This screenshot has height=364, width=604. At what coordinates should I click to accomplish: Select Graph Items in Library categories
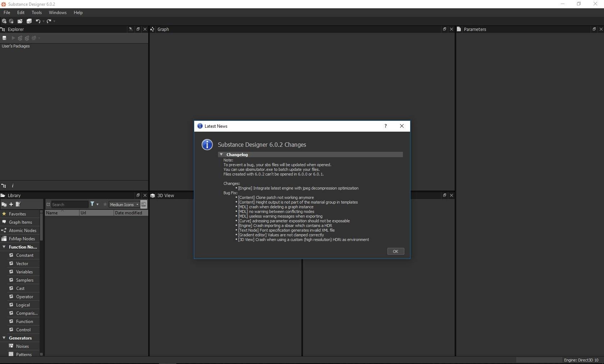tap(21, 222)
